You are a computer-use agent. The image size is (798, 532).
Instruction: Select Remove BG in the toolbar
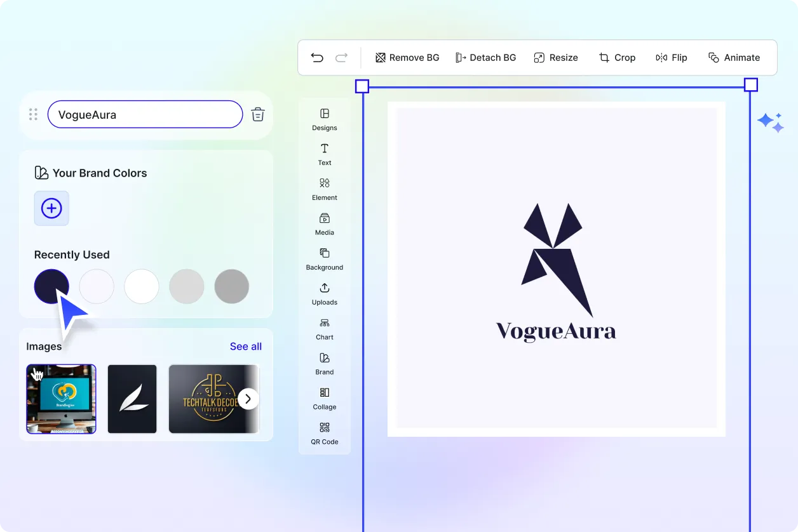[x=407, y=58]
